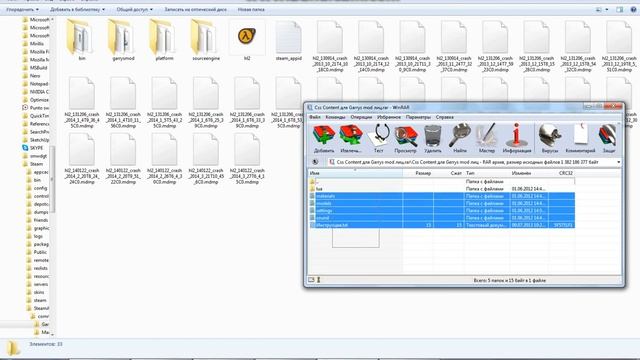The width and height of the screenshot is (640, 360).
Task: Select MSBuild in the Explorer tree
Action: click(38, 68)
